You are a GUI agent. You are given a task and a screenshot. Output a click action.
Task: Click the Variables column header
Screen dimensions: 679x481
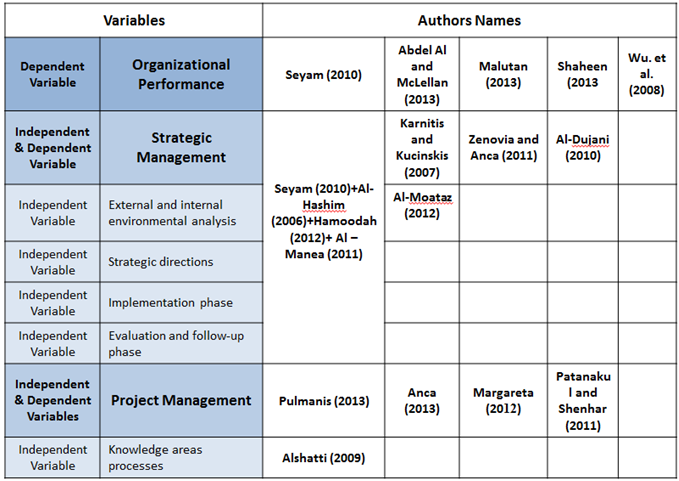click(134, 20)
